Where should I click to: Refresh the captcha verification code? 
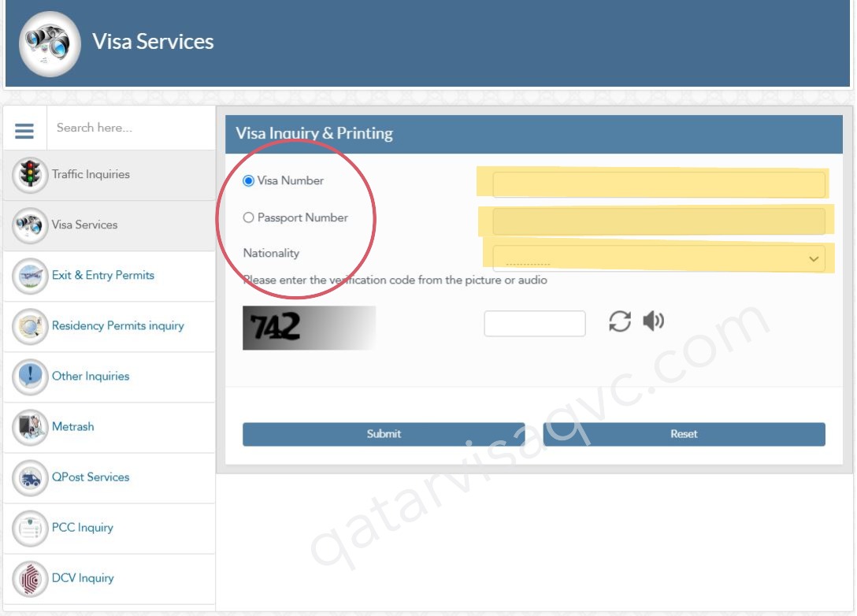(621, 321)
